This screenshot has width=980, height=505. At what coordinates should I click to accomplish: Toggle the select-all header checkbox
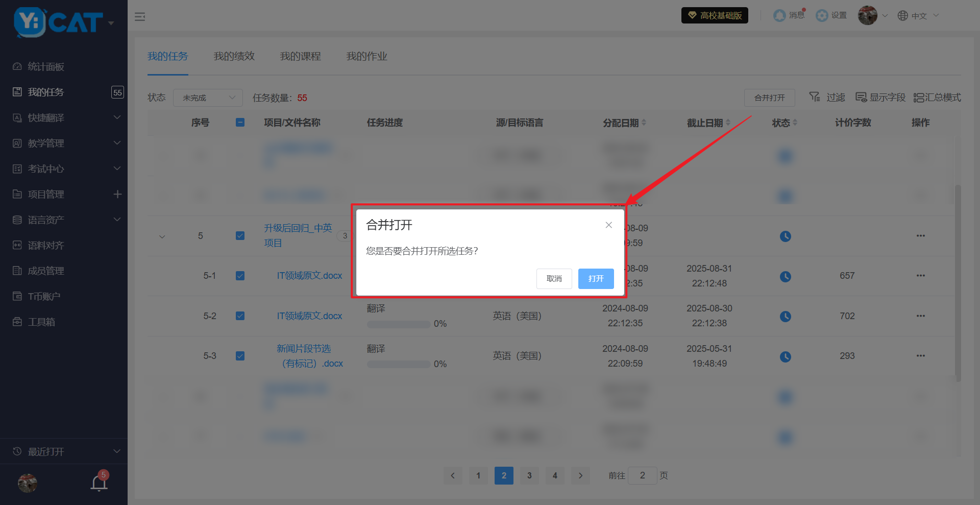[x=240, y=123]
